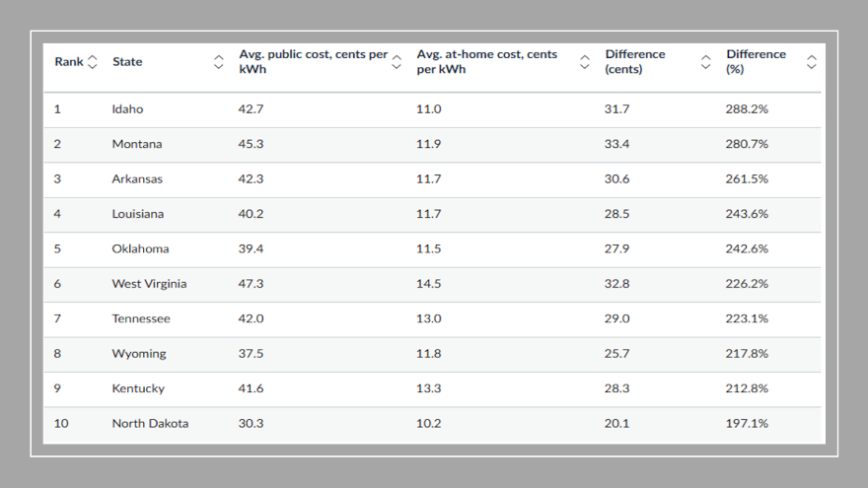Click sort arrows next to Rank header
868x488 pixels.
(x=93, y=62)
